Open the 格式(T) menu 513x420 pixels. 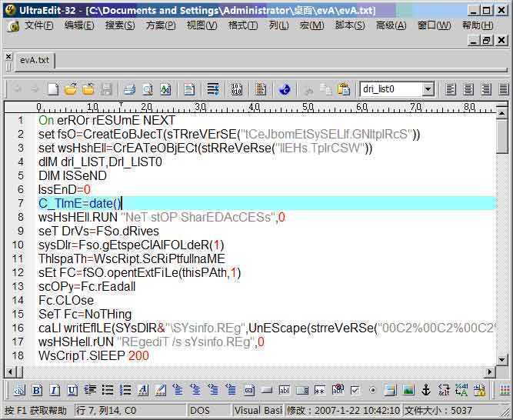pos(243,25)
